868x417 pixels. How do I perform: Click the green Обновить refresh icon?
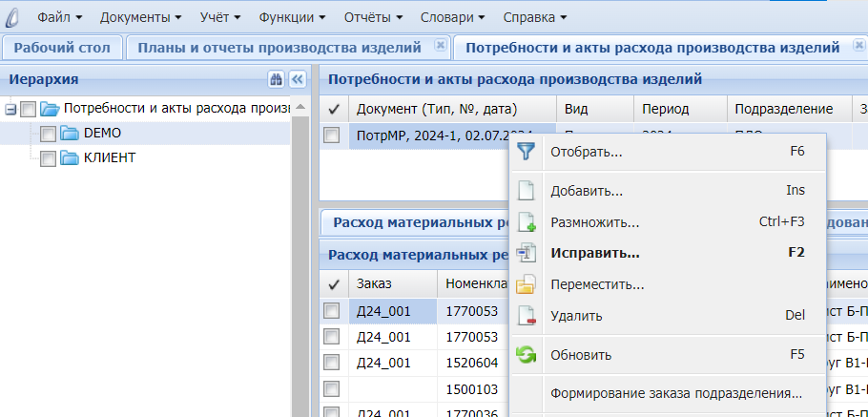click(x=527, y=355)
